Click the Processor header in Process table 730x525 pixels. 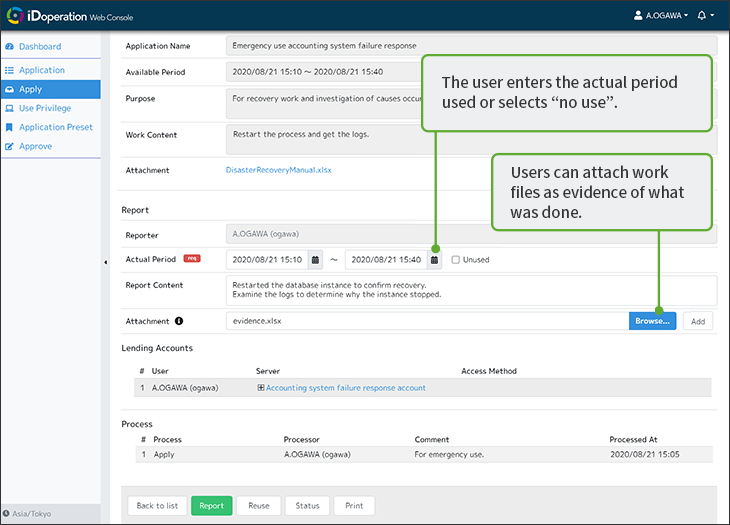pos(301,440)
